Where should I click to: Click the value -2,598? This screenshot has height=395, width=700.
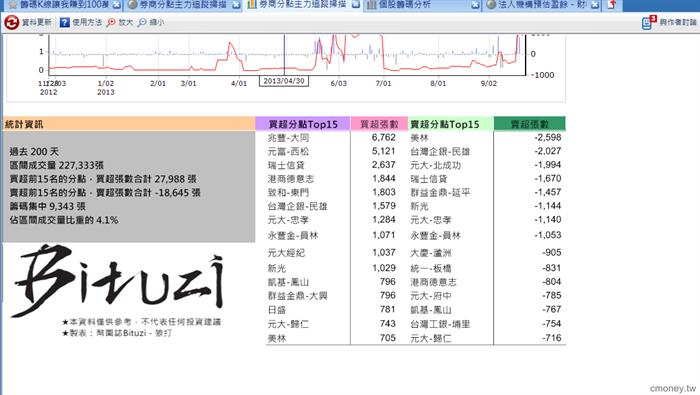coord(547,137)
